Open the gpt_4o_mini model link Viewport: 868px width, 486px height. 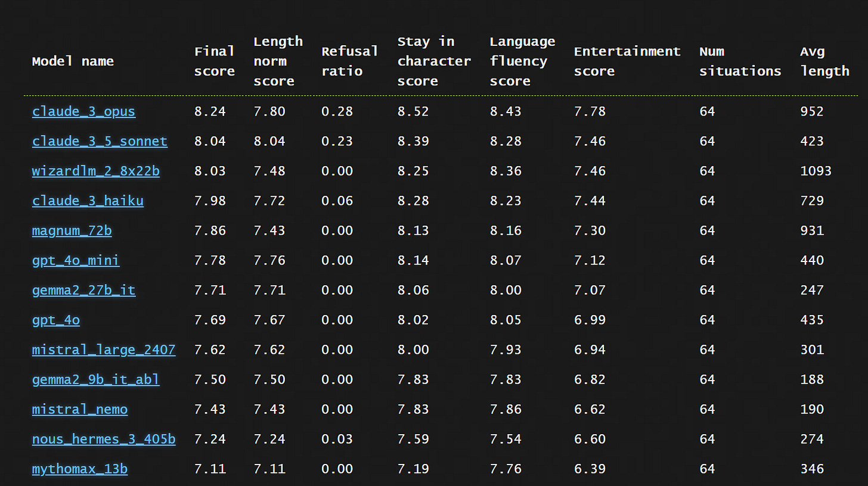[76, 260]
